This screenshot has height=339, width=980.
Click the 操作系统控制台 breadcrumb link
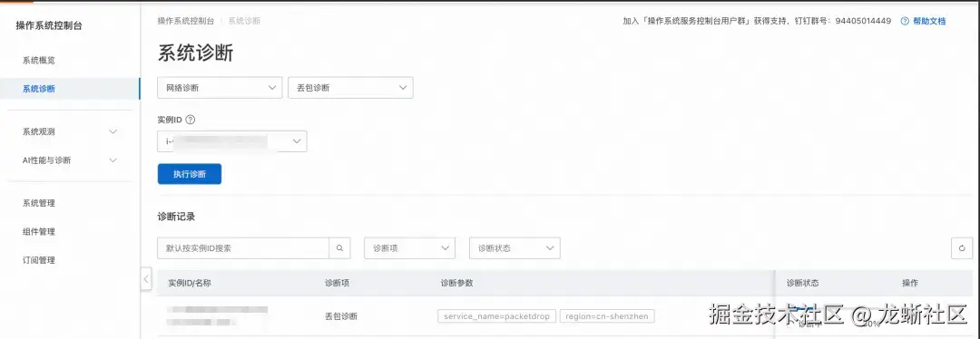[x=186, y=21]
